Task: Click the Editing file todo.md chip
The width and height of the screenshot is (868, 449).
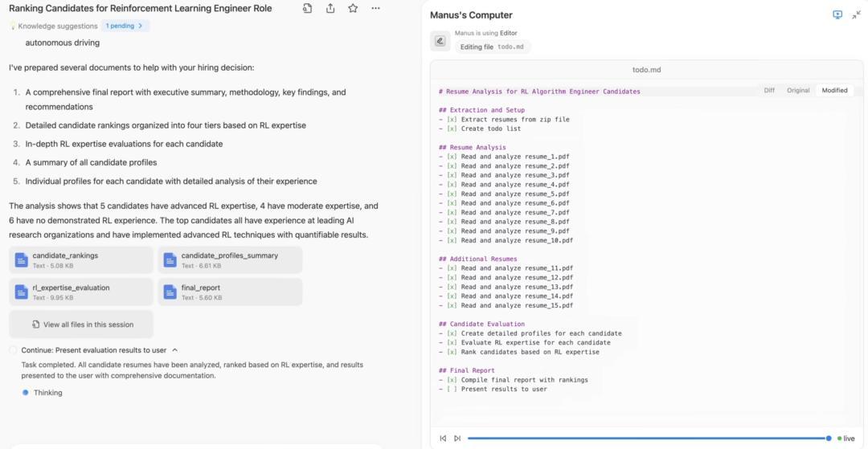Action: (x=493, y=47)
